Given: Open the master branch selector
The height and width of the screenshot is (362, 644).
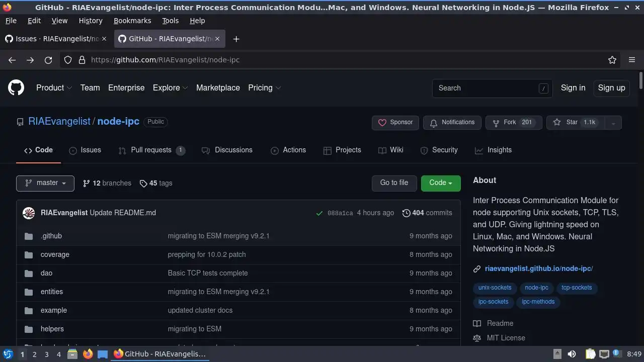Looking at the screenshot, I should point(45,183).
